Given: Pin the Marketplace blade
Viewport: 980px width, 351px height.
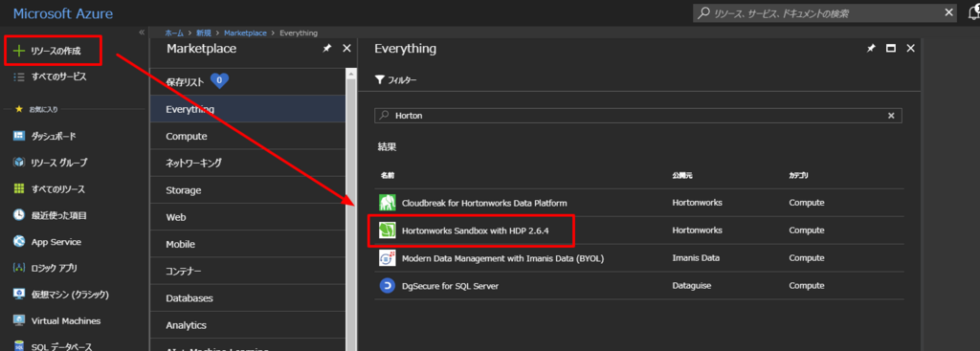Looking at the screenshot, I should click(x=327, y=49).
